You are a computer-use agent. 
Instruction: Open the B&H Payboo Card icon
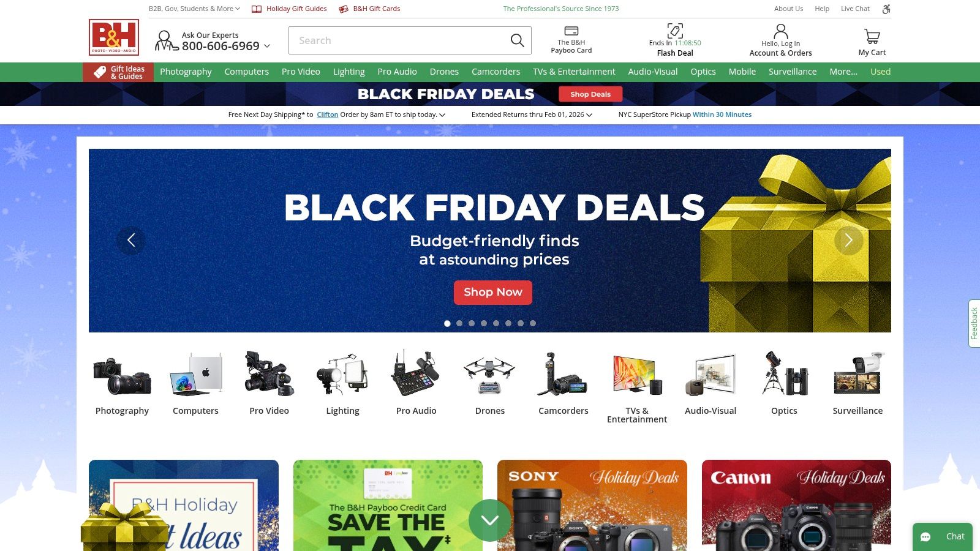[x=571, y=31]
